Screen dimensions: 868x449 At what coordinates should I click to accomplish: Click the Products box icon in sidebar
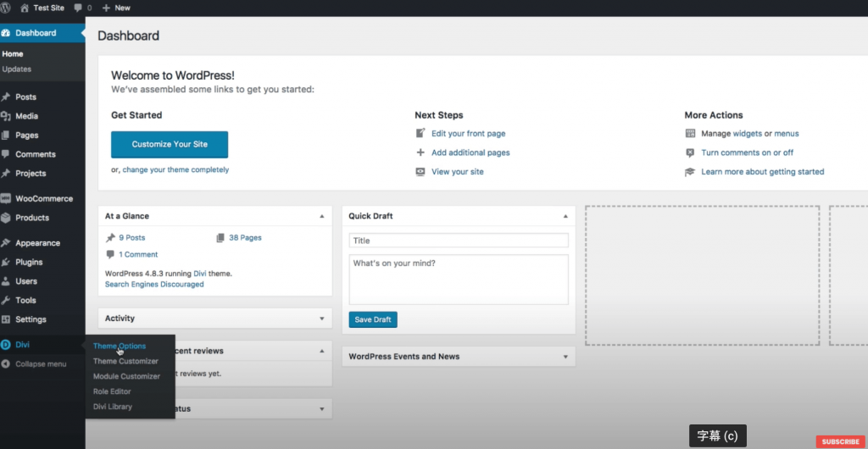click(x=6, y=218)
